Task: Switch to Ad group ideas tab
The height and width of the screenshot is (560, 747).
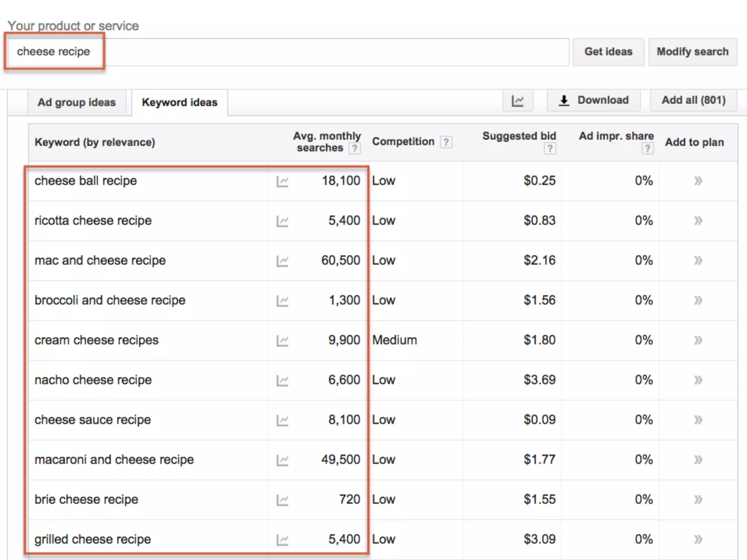Action: click(77, 102)
